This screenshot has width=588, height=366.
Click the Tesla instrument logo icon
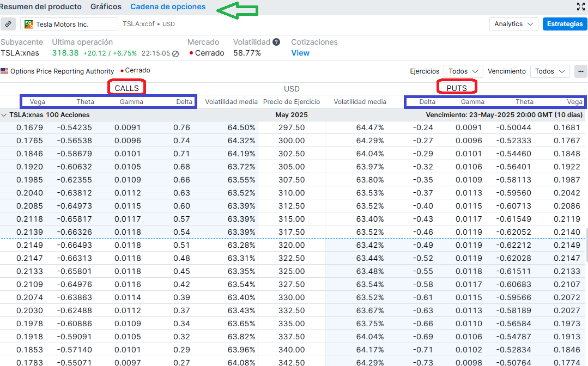[x=28, y=25]
